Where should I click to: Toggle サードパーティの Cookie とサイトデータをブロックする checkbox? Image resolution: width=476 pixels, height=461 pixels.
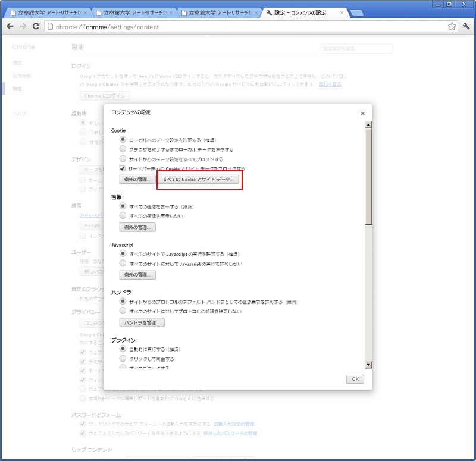coord(123,168)
